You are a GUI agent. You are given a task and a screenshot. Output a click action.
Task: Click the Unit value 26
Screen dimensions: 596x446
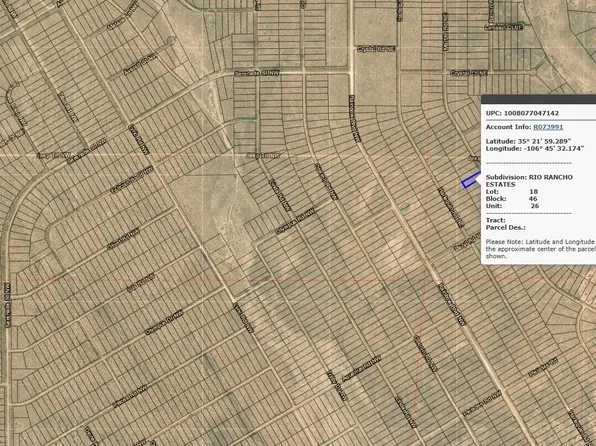click(x=535, y=206)
